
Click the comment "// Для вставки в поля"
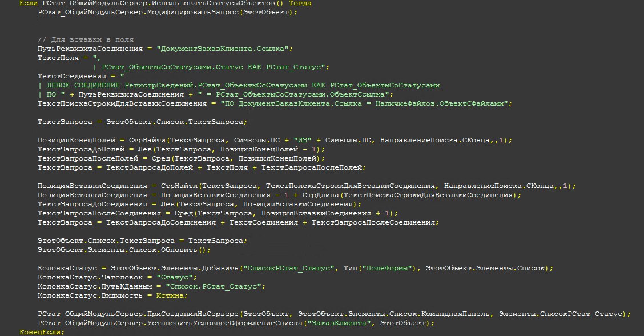coord(86,40)
